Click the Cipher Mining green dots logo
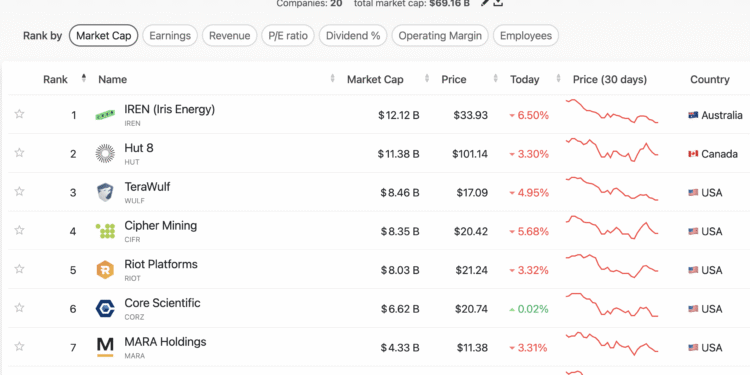750x375 pixels. [105, 231]
